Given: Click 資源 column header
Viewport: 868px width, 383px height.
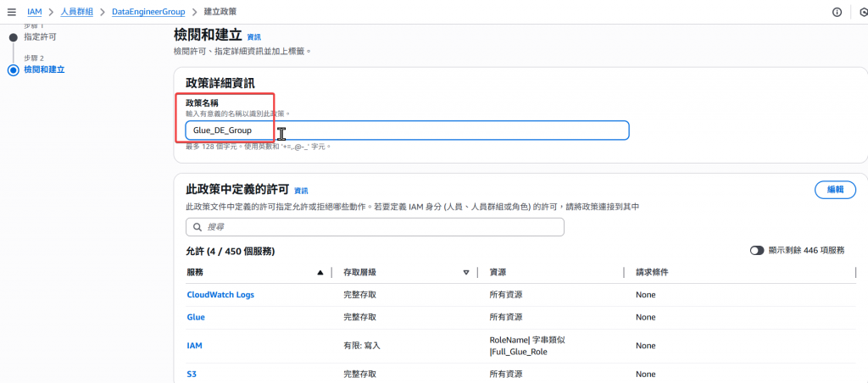Looking at the screenshot, I should pos(498,272).
